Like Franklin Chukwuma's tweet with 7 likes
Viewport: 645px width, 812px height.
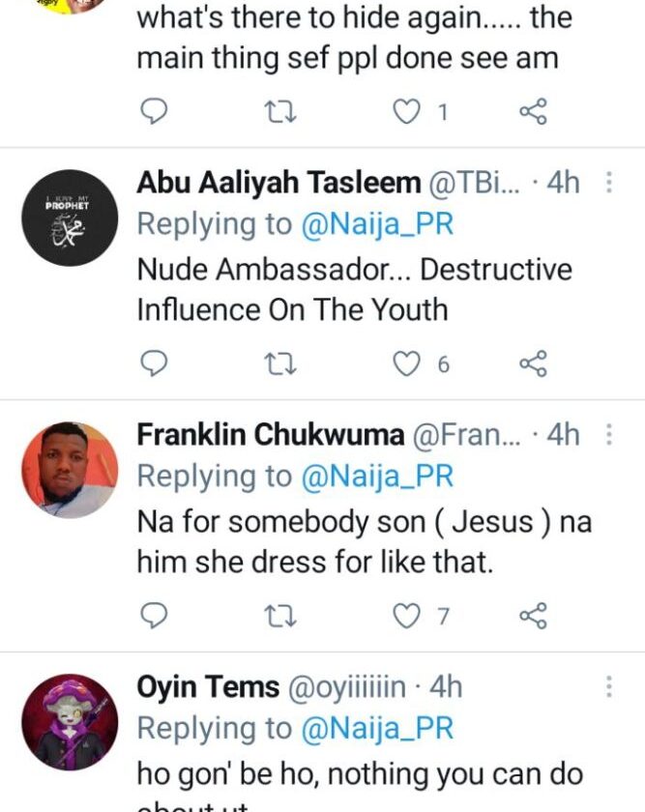[408, 615]
